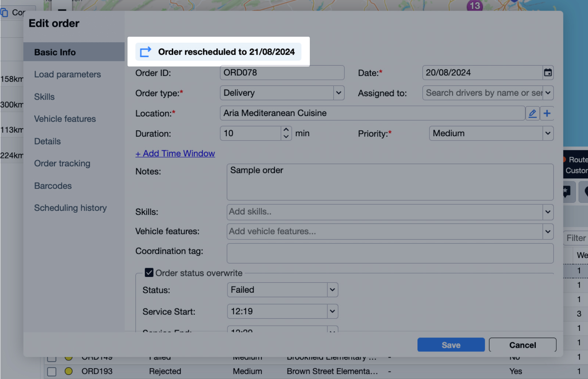588x379 pixels.
Task: Click the pencil edit location icon
Action: click(x=532, y=113)
